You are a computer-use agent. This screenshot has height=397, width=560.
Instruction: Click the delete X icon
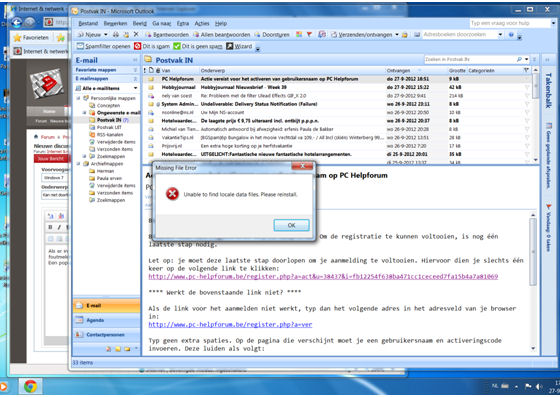136,34
